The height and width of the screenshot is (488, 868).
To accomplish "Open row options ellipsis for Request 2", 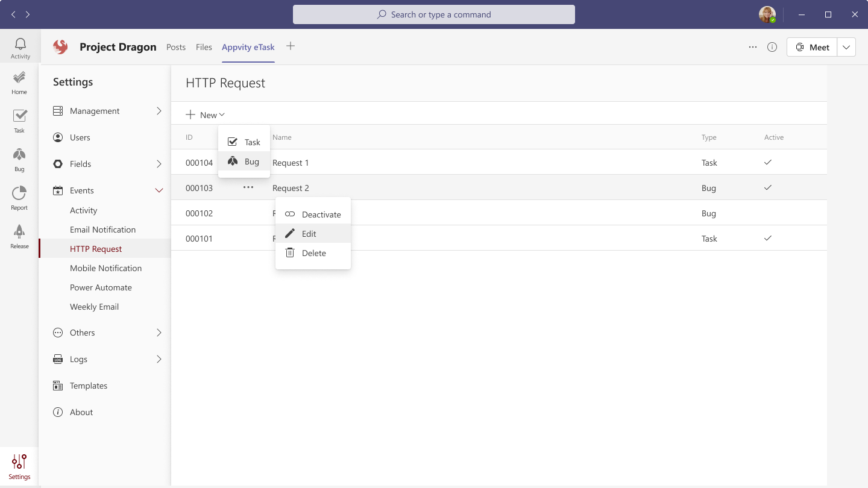I will [248, 188].
